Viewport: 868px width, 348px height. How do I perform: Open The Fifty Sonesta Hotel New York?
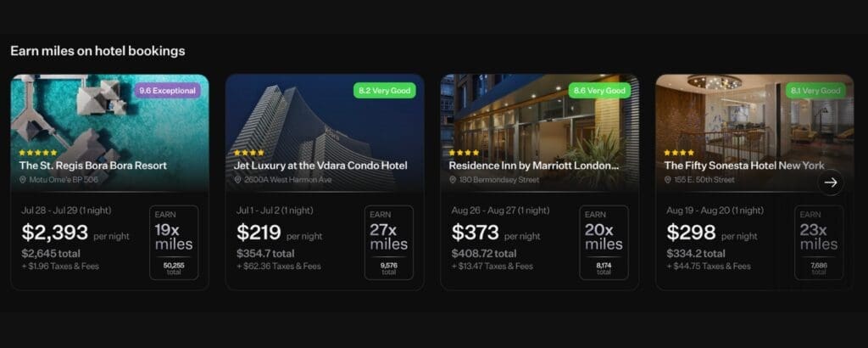tap(744, 166)
